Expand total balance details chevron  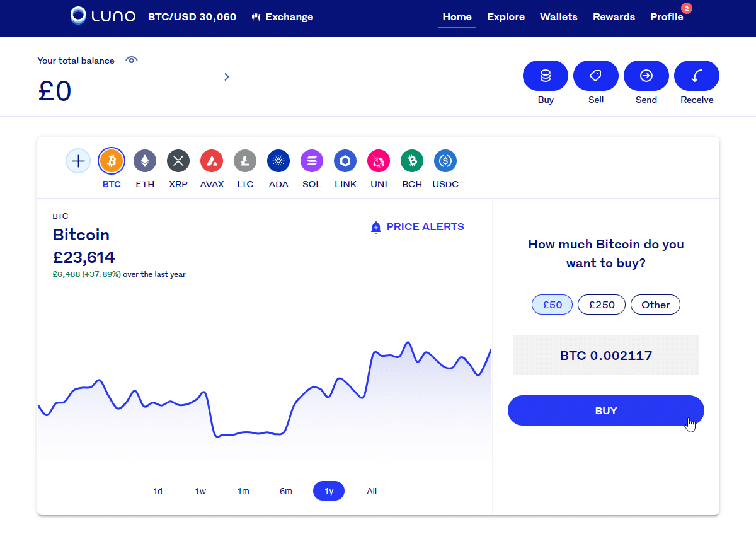click(x=227, y=77)
